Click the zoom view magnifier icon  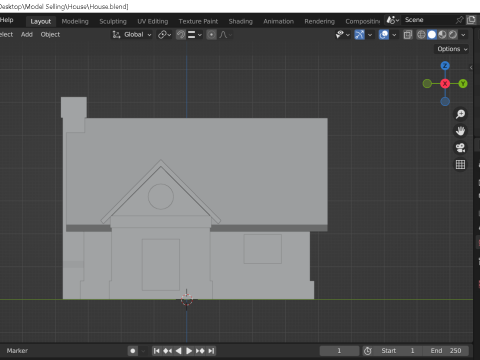460,114
